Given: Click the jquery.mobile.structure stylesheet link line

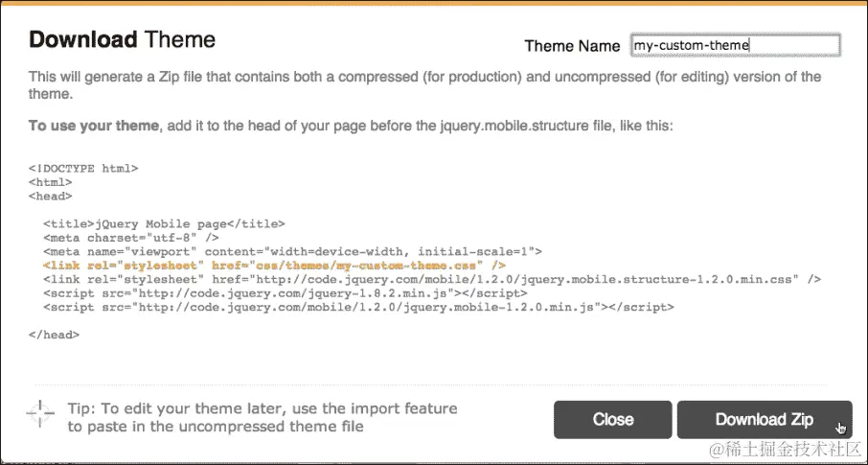Looking at the screenshot, I should pyautogui.click(x=431, y=279).
